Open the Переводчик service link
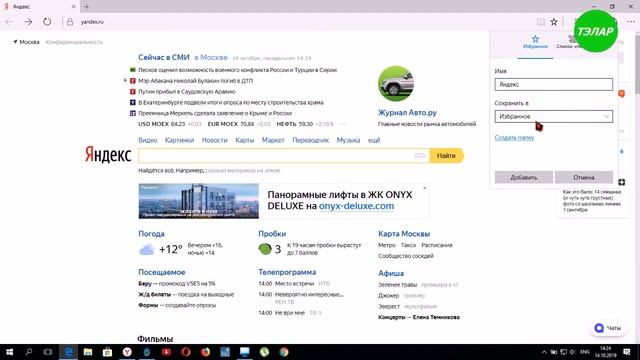 (311, 140)
